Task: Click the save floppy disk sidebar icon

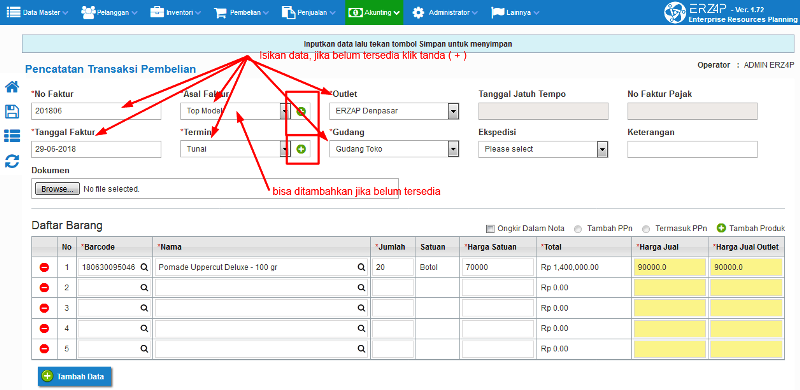Action: coord(12,111)
